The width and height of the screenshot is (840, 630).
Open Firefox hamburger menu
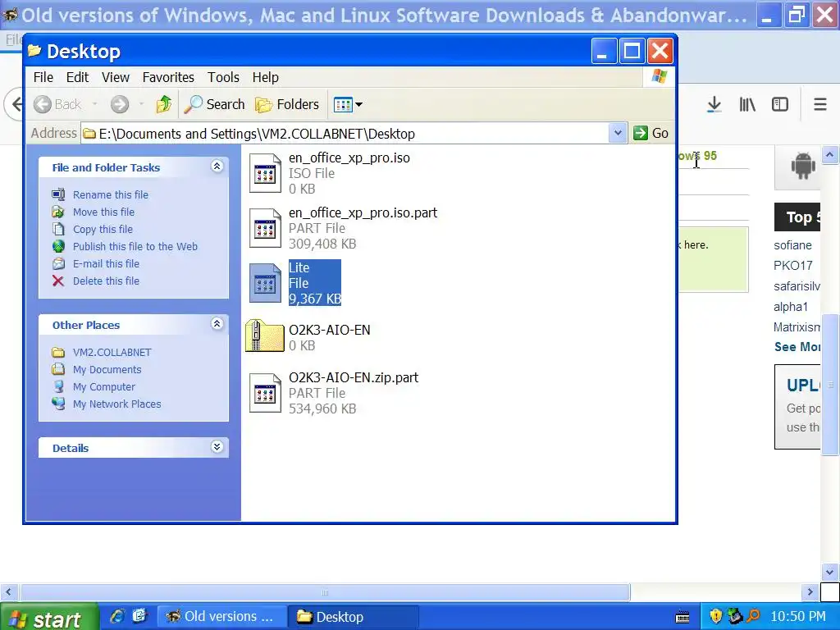tap(820, 104)
